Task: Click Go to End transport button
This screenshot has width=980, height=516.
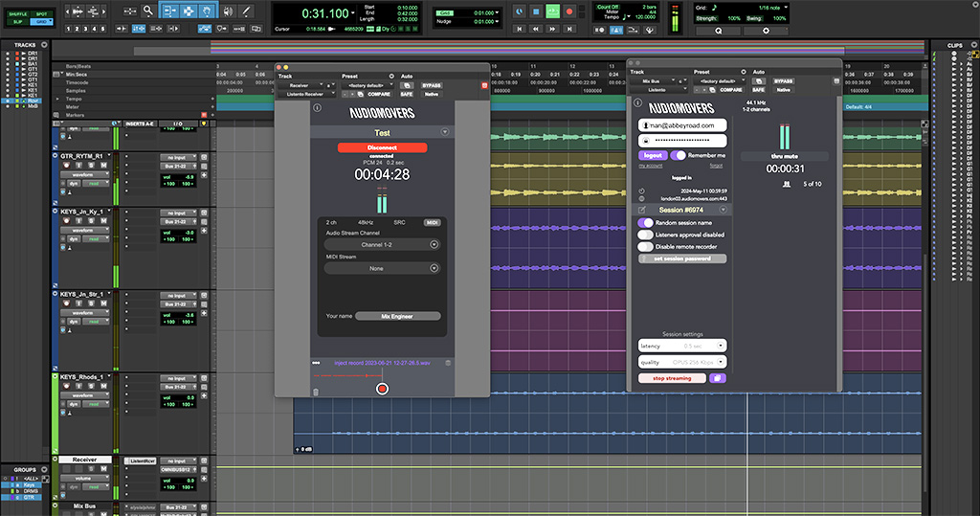Action: 568,29
